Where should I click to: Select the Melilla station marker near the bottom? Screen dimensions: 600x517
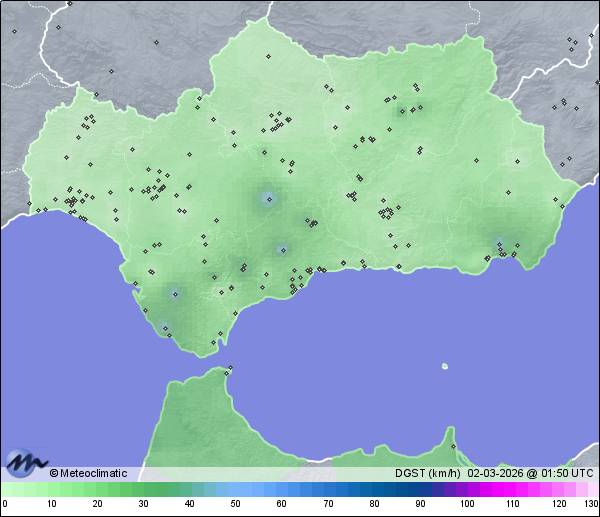[x=453, y=447]
